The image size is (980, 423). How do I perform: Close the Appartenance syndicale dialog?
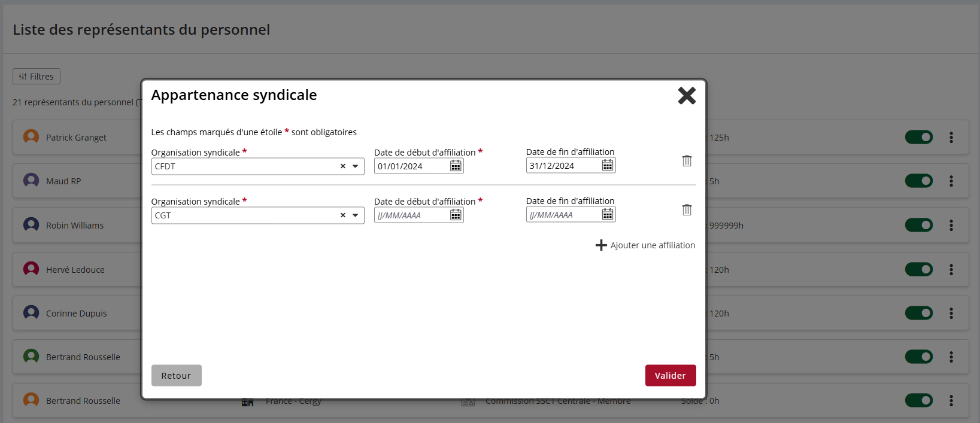point(687,96)
